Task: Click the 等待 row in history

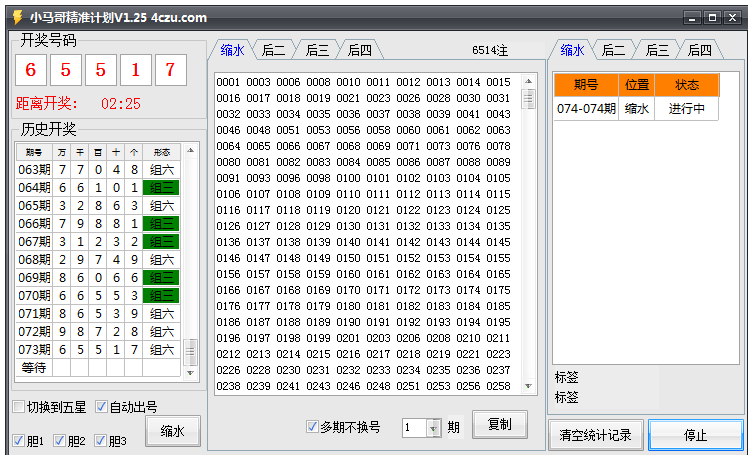Action: pyautogui.click(x=98, y=367)
